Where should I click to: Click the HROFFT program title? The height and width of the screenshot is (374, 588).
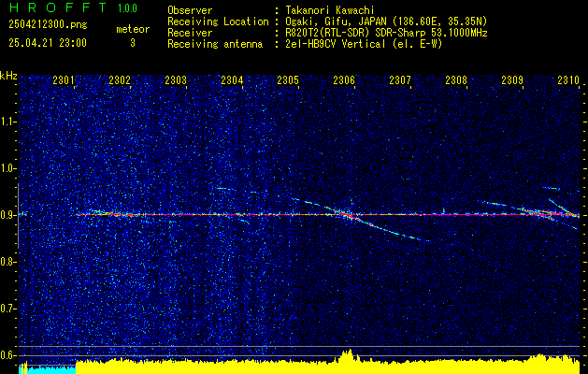pos(58,7)
